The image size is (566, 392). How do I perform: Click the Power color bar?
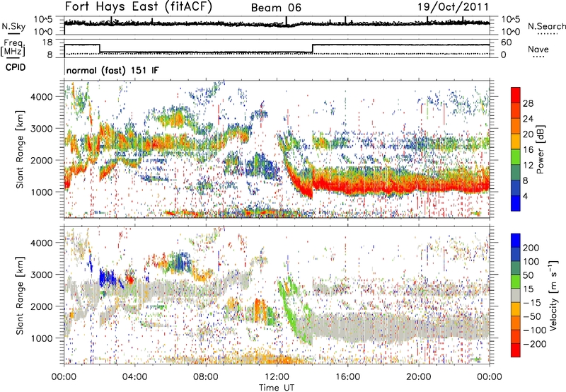point(516,149)
